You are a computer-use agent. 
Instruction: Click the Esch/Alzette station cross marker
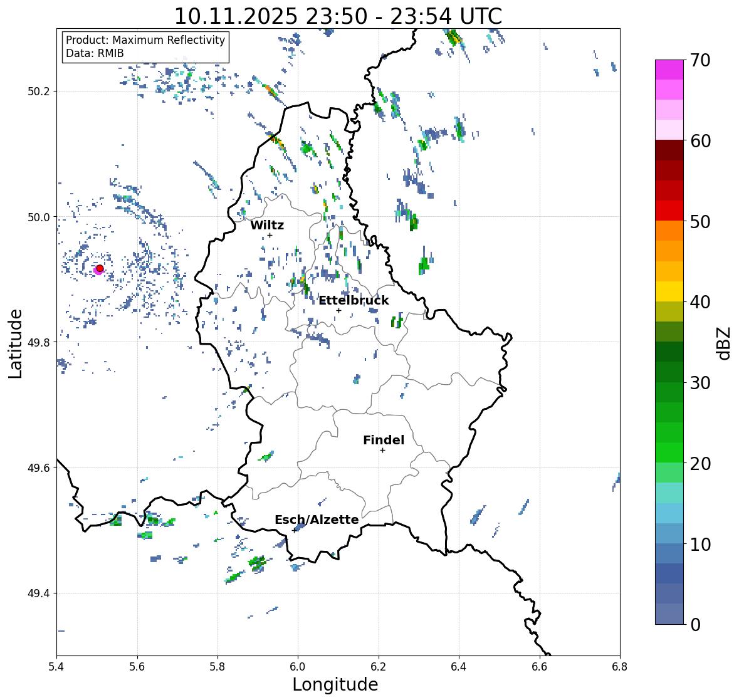point(295,530)
